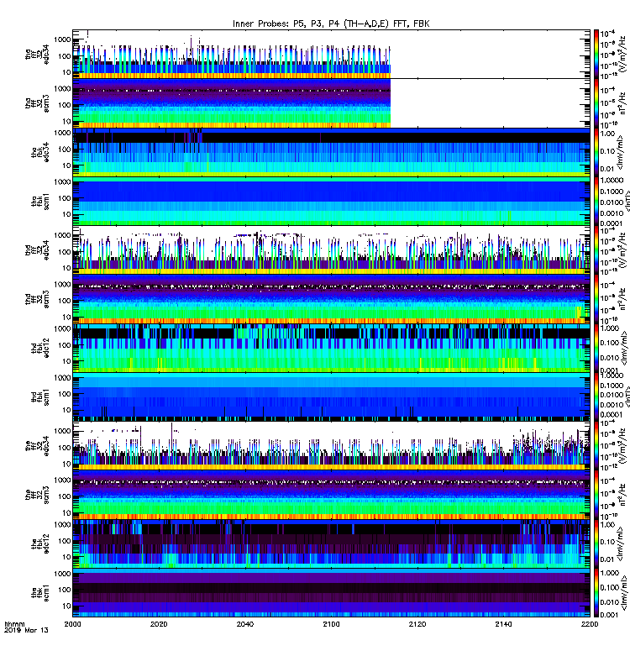
Task: Click the 'thd fbk scm1' panel label
Action: (40, 396)
